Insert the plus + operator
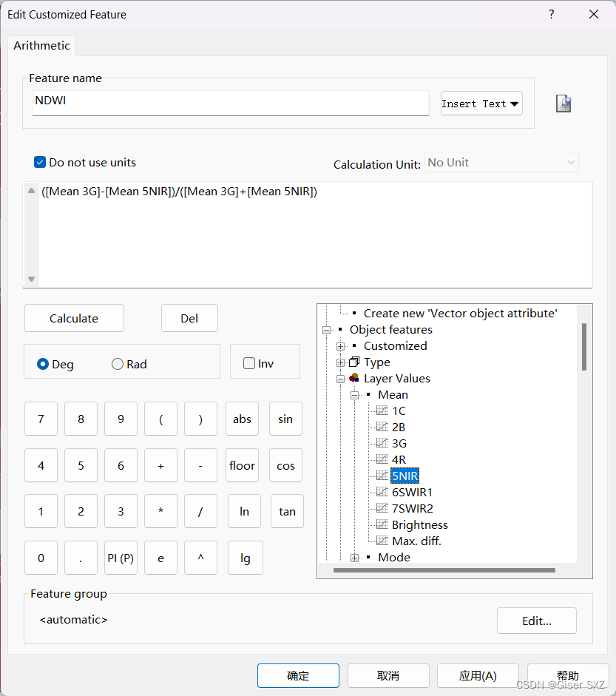 (160, 465)
